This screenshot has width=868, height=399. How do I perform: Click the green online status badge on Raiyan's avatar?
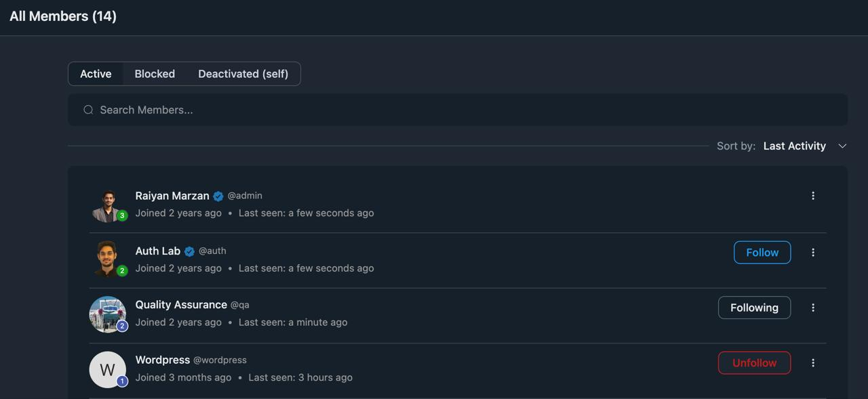(122, 216)
